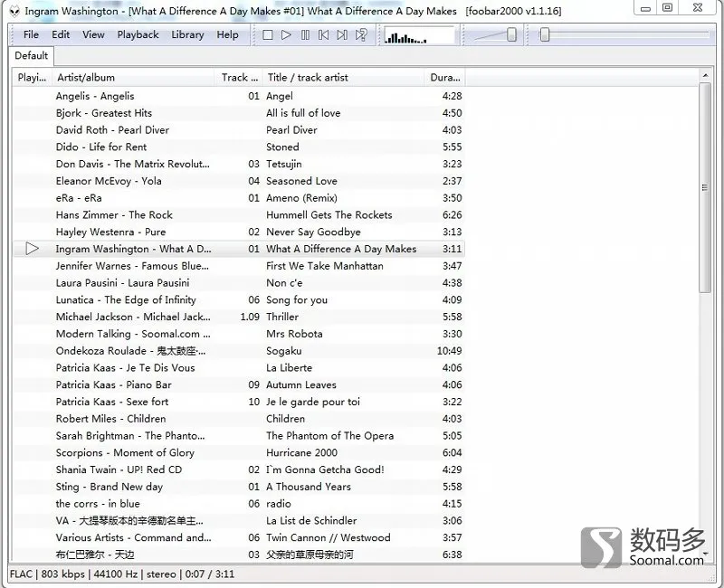Image resolution: width=724 pixels, height=588 pixels.
Task: Select Eleanor McEvoy - Yola row
Action: (239, 181)
